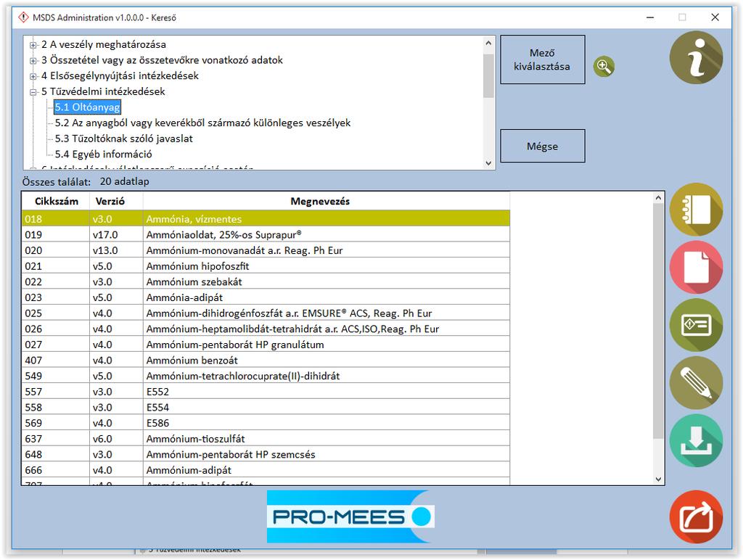Click the magnifier search icon
Screen dimensions: 743x560
pos(603,66)
